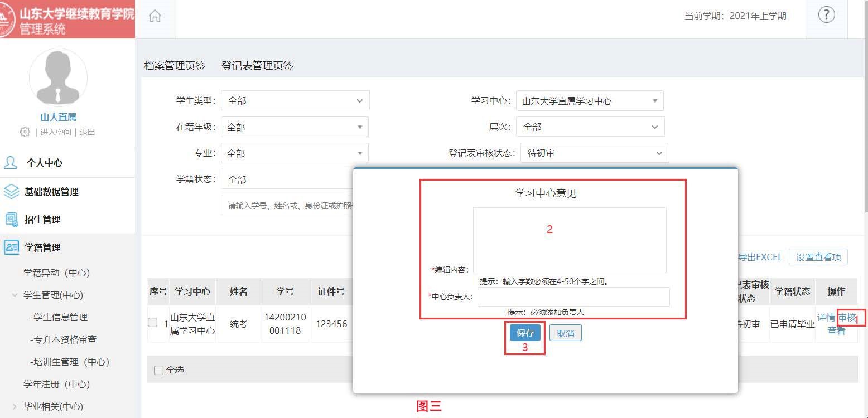Open the help question mark icon

(826, 15)
